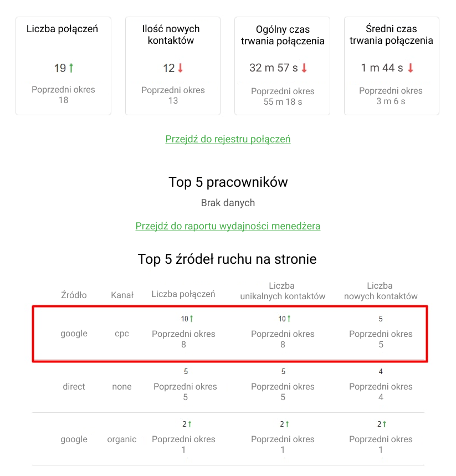Click green up arrow beside 19 calls

click(x=71, y=68)
